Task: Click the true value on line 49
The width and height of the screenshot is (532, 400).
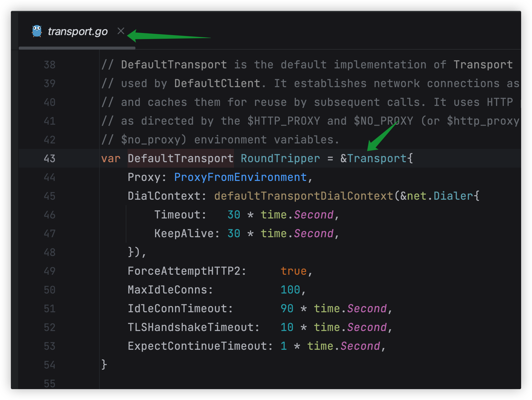Action: pyautogui.click(x=294, y=271)
